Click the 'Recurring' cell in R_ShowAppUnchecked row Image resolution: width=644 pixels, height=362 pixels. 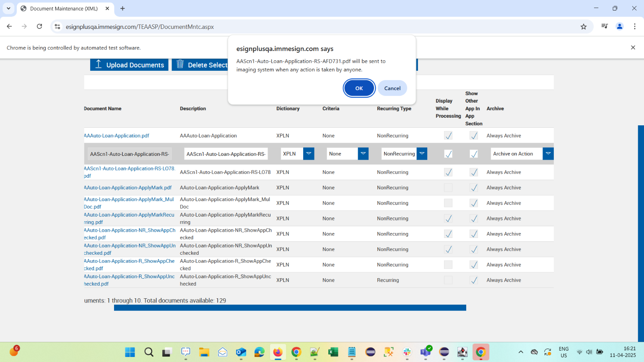pos(388,280)
